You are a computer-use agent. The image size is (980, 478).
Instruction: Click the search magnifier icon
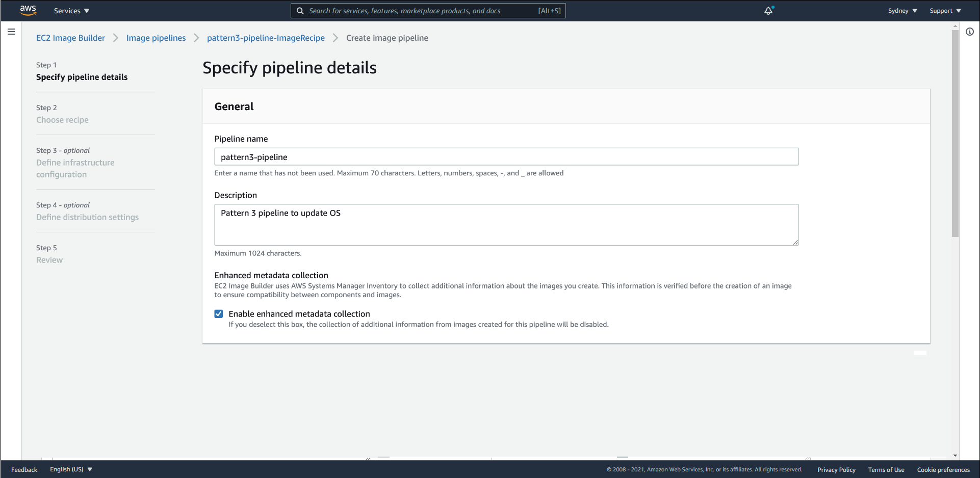click(x=300, y=11)
